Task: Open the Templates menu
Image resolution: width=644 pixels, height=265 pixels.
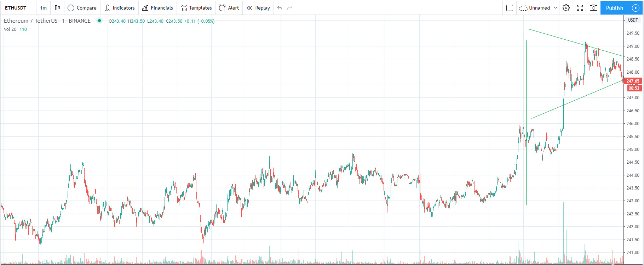Action: tap(196, 8)
